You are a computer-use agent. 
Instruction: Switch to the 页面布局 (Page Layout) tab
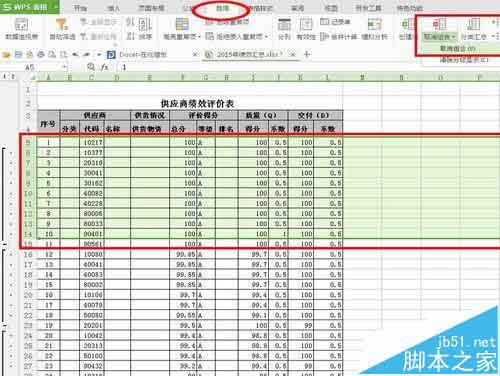pos(151,8)
